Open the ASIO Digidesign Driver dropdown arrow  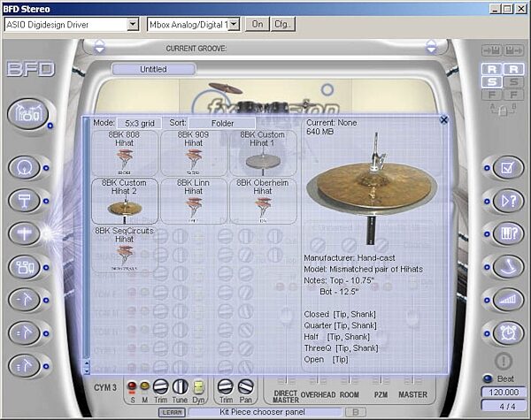point(133,25)
